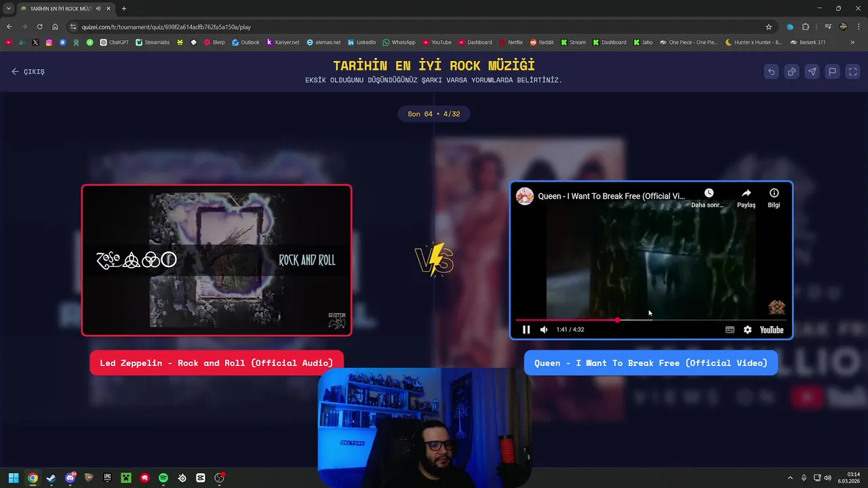
Task: Open Steam from the taskbar
Action: pos(51,478)
